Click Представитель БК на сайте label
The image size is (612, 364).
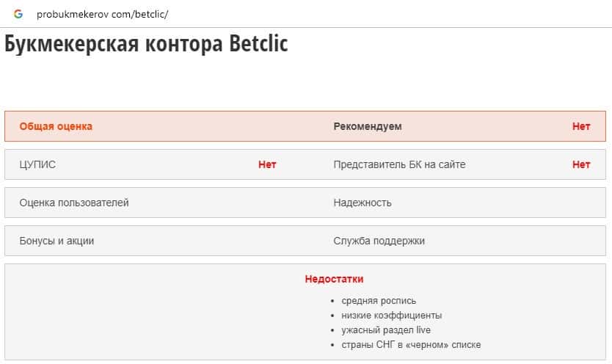coord(399,164)
